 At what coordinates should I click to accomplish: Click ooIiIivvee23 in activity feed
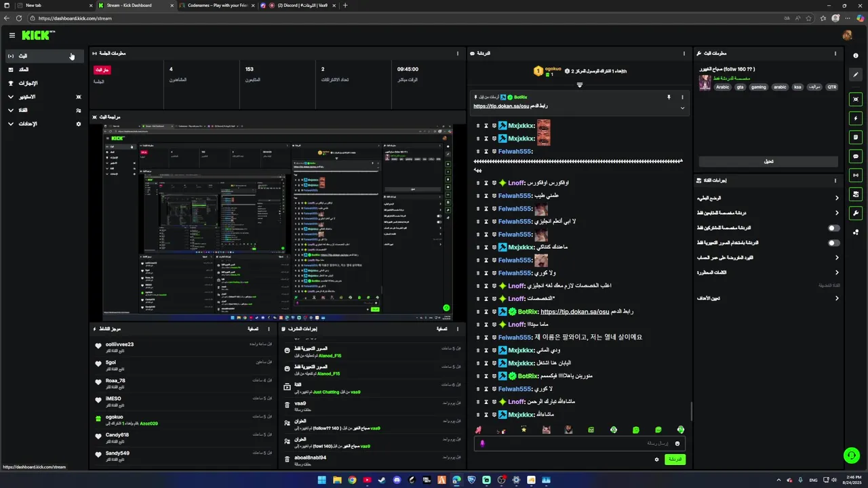click(x=119, y=344)
